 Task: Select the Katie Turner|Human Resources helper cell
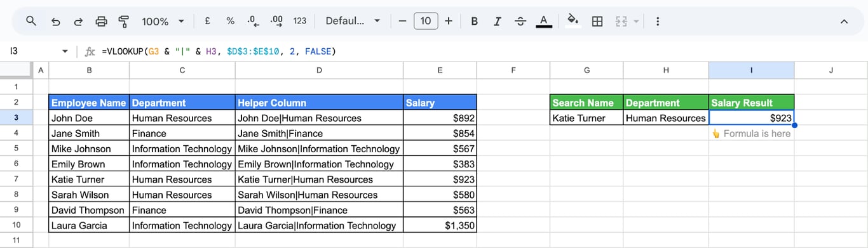(x=319, y=179)
